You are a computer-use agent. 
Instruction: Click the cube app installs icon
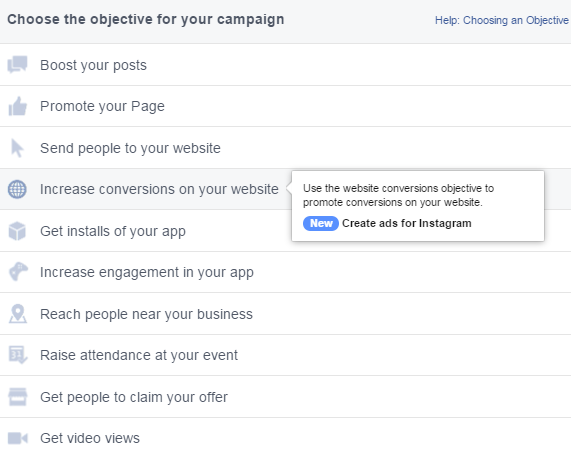tap(17, 231)
